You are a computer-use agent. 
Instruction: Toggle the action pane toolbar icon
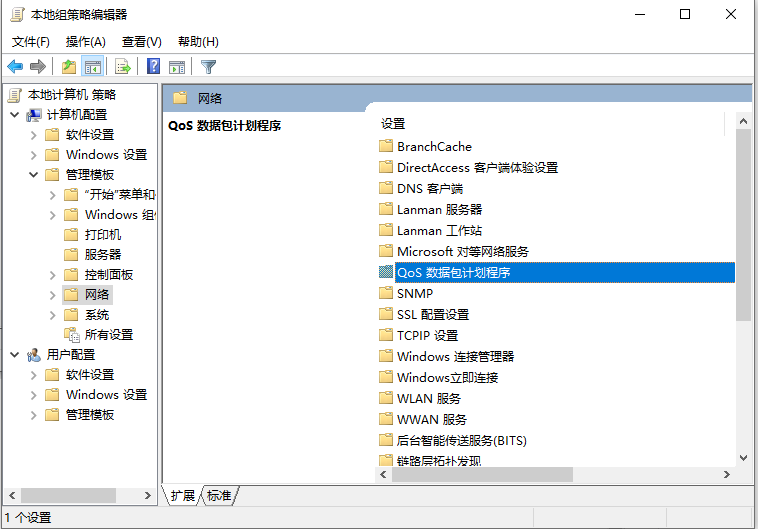pos(177,67)
